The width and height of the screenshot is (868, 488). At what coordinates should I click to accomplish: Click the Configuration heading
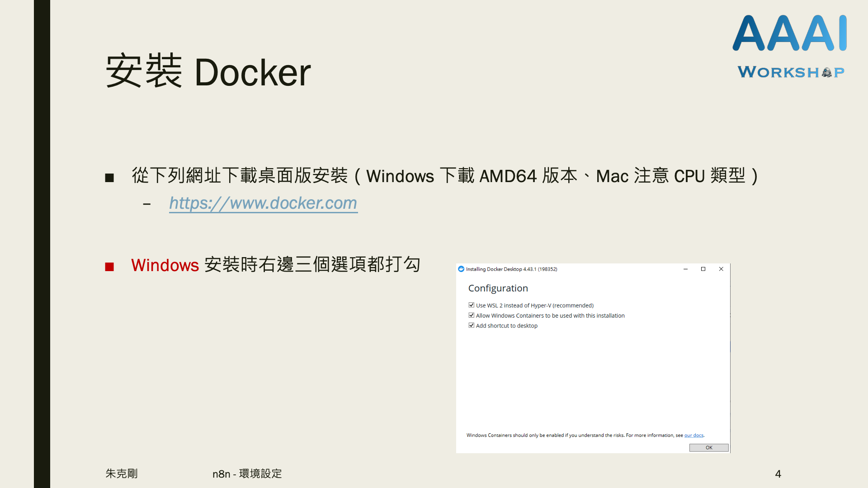click(498, 288)
